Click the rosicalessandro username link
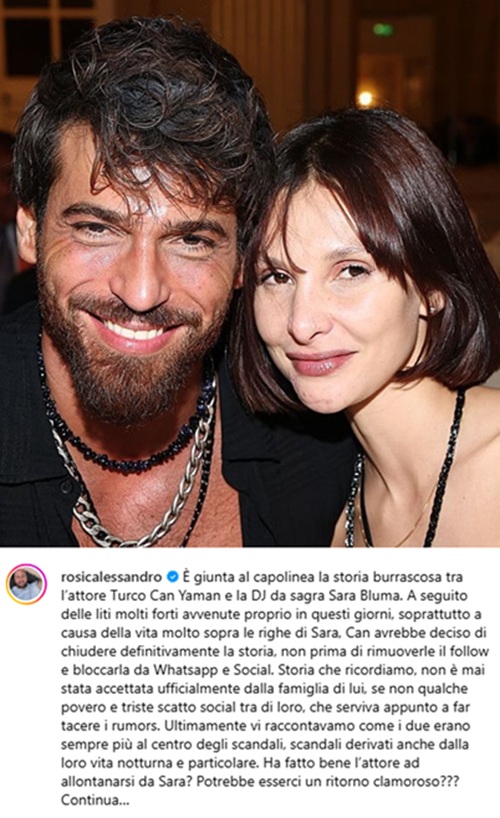This screenshot has width=500, height=818. [112, 577]
